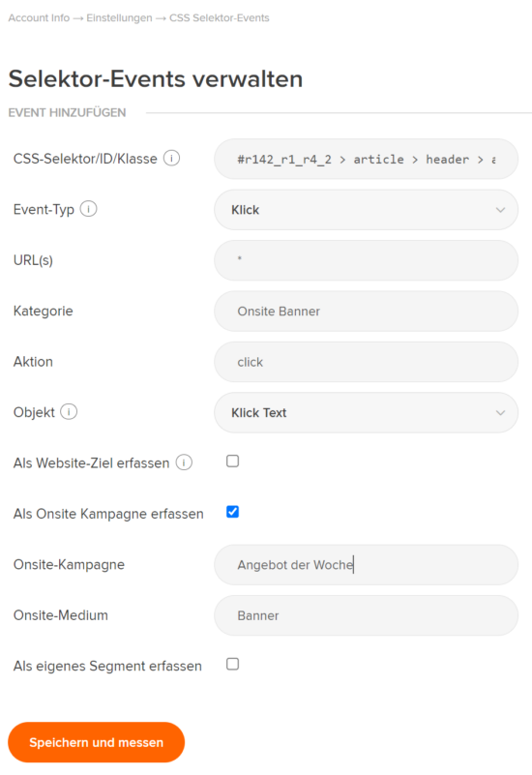Expand the Objekt Klick Text dropdown
532x775 pixels.
(x=366, y=413)
